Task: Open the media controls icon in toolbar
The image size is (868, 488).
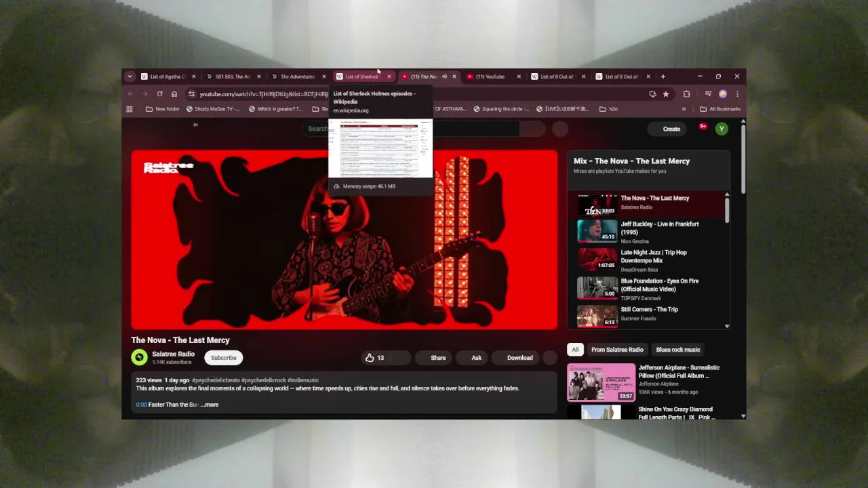Action: 708,94
